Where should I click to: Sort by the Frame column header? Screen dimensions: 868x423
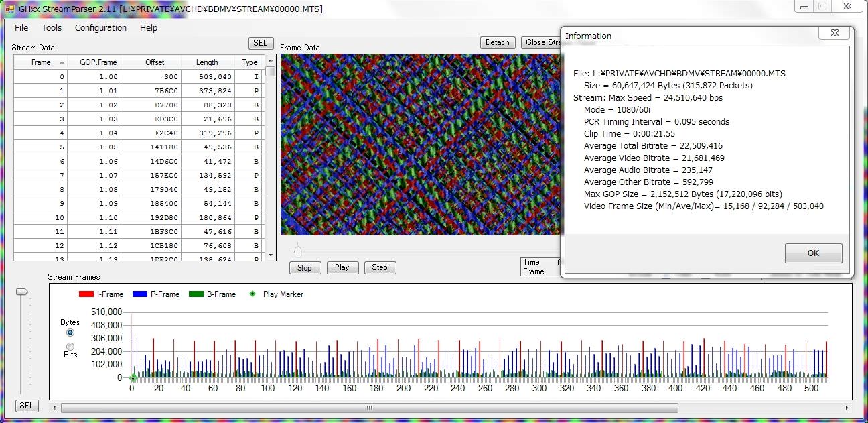pyautogui.click(x=41, y=62)
